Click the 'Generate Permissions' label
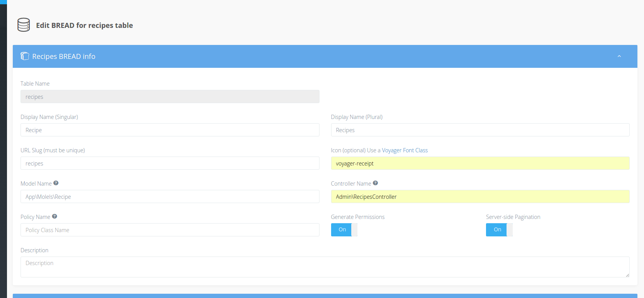644x298 pixels. click(358, 217)
